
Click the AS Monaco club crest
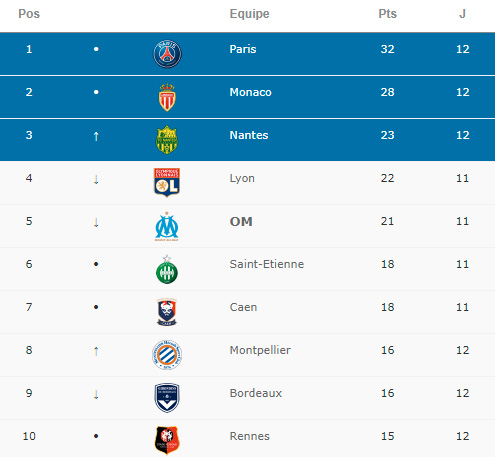[167, 97]
